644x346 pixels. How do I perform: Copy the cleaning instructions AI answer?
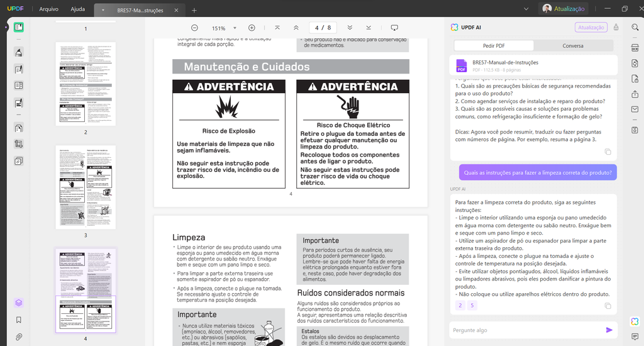pos(608,306)
